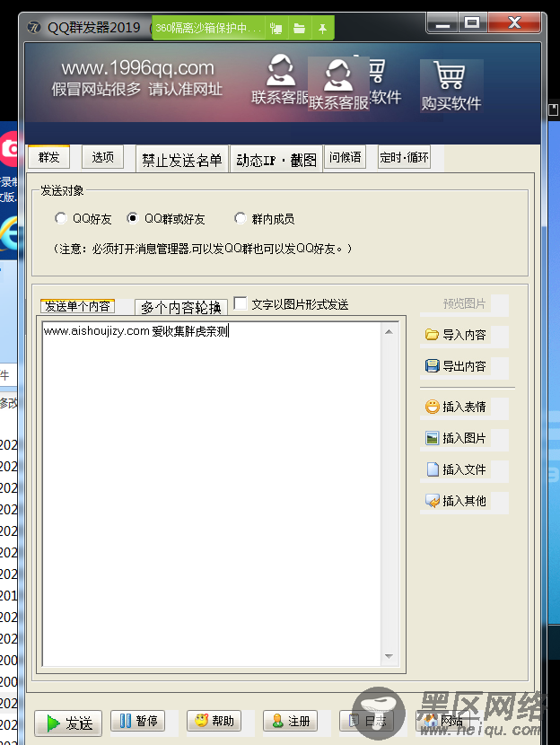Open the 动态IP·截图 tab
The image size is (560, 745).
pyautogui.click(x=276, y=159)
